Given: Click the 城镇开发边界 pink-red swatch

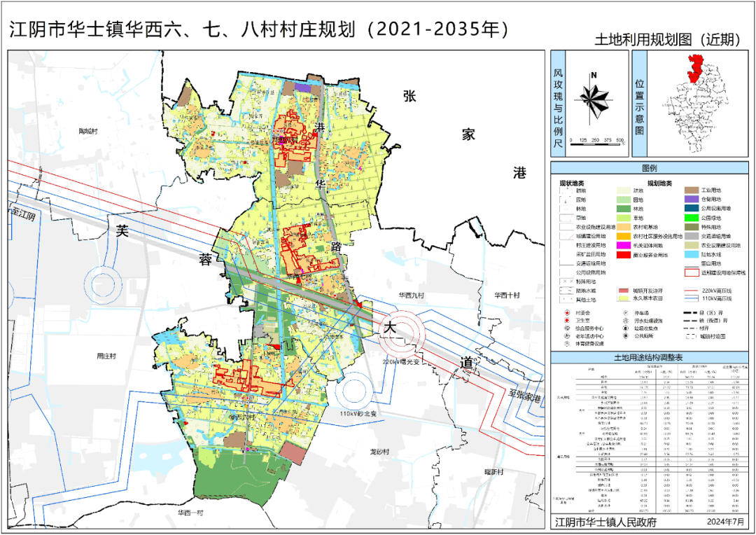Looking at the screenshot, I should pyautogui.click(x=624, y=291).
